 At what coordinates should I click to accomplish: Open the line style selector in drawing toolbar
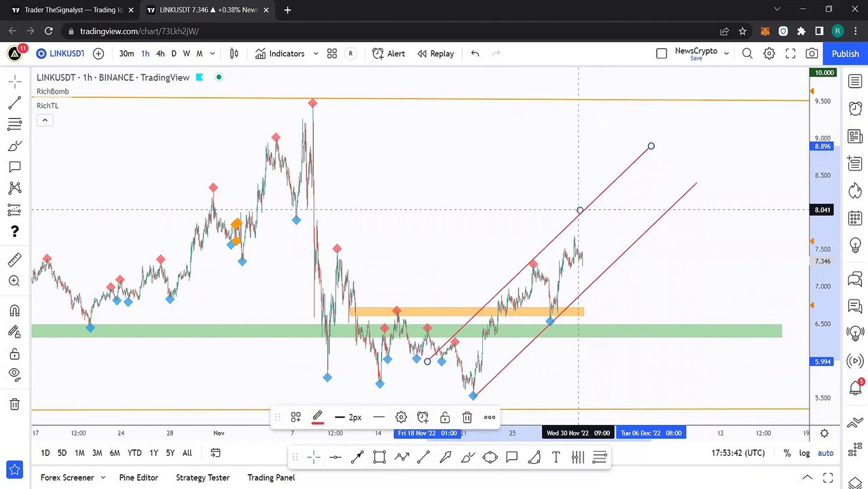[379, 417]
